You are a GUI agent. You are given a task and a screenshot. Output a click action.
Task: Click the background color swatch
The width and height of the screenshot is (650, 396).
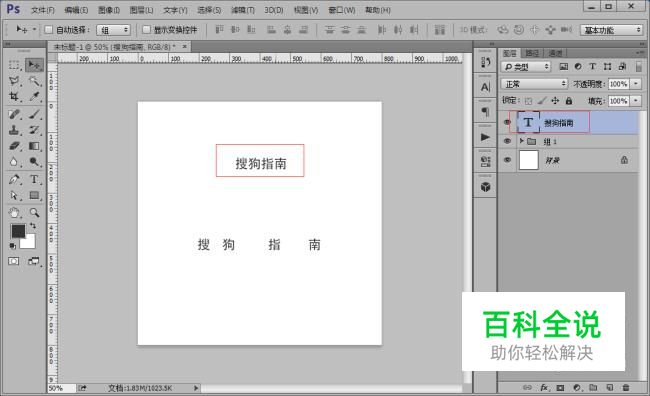point(30,243)
